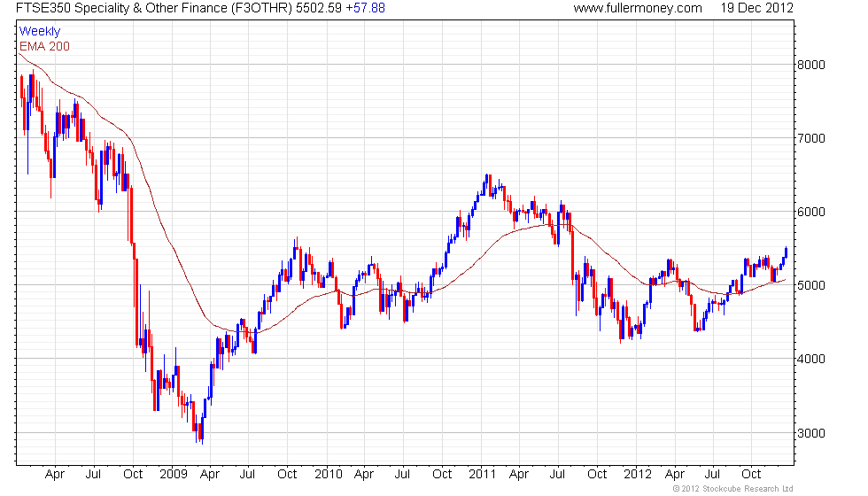The height and width of the screenshot is (496, 868).
Task: Open the www.fullermoney.com link text
Action: 638,8
